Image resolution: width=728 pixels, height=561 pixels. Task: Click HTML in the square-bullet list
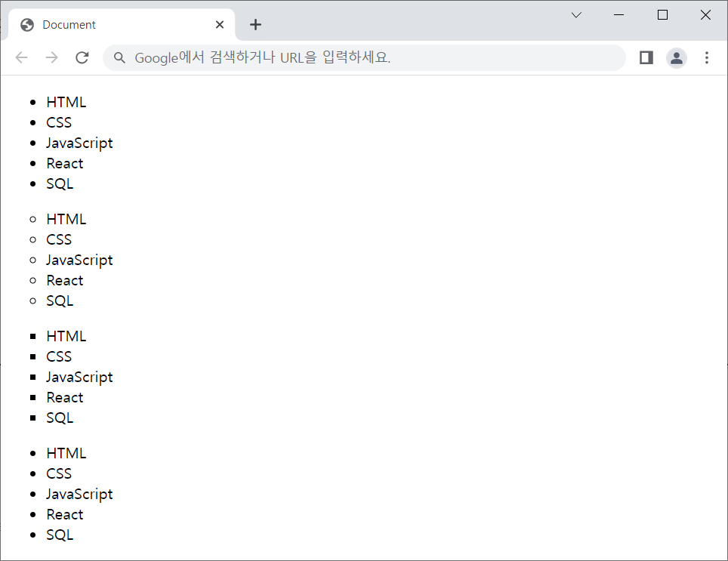(x=66, y=336)
